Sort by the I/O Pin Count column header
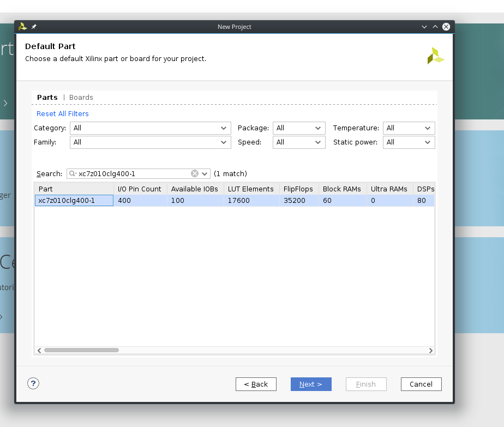This screenshot has height=427, width=504. click(x=140, y=189)
